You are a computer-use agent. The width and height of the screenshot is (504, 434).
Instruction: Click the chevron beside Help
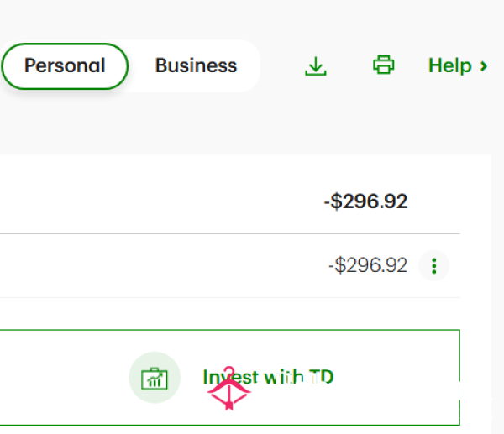(x=484, y=66)
